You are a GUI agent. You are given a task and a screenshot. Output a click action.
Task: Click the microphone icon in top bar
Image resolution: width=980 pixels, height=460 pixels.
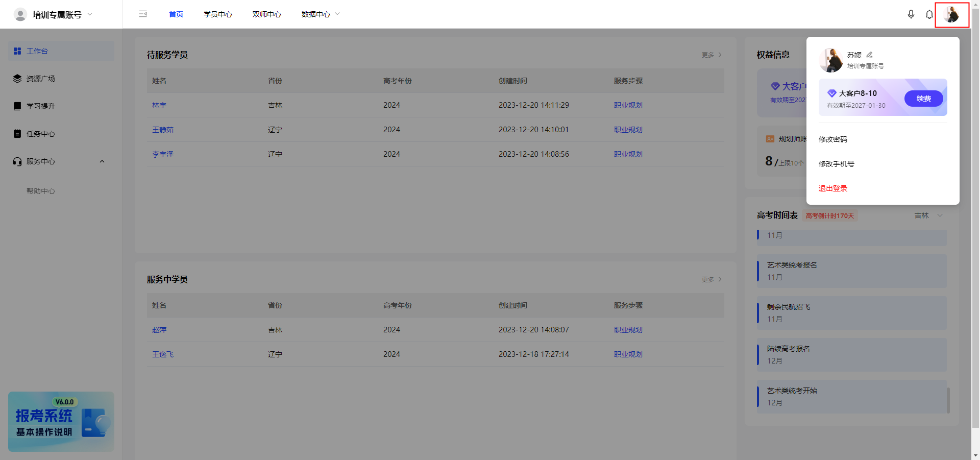coord(911,14)
